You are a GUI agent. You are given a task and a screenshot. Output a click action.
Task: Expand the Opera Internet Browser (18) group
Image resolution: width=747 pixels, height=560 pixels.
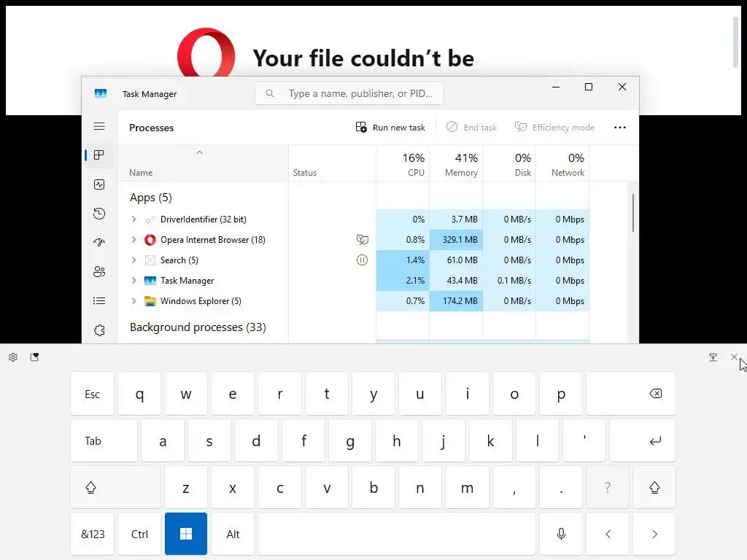pos(134,239)
